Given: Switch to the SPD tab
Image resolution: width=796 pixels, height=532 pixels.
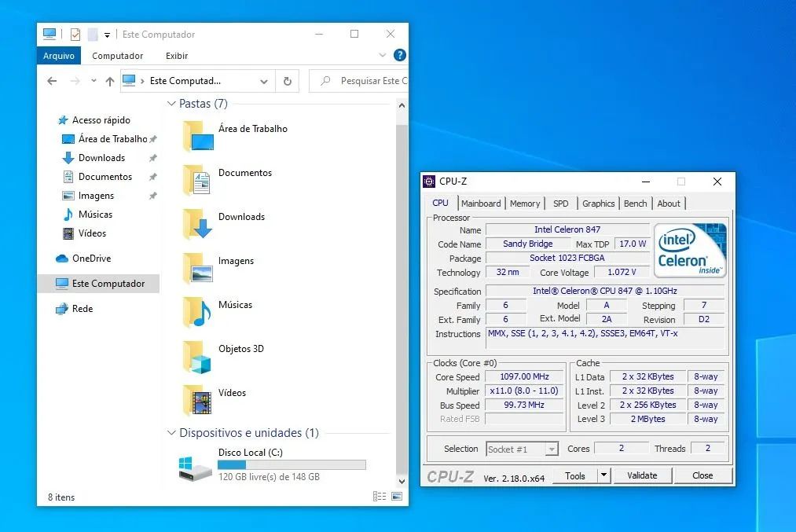Looking at the screenshot, I should (560, 204).
